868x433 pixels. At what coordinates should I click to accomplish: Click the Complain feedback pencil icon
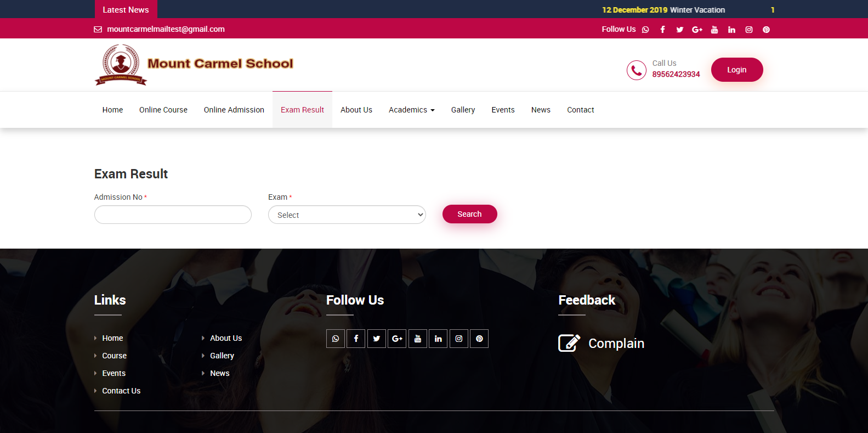click(x=569, y=343)
